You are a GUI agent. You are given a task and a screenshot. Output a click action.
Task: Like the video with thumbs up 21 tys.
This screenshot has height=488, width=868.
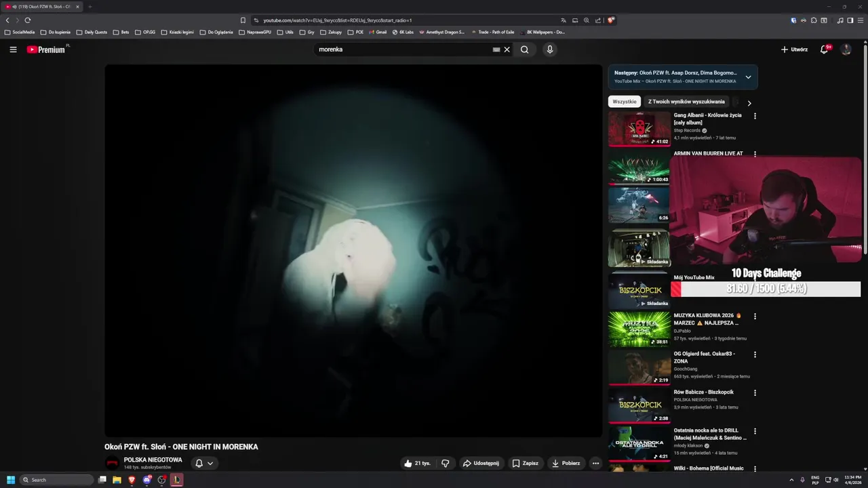[x=417, y=464]
